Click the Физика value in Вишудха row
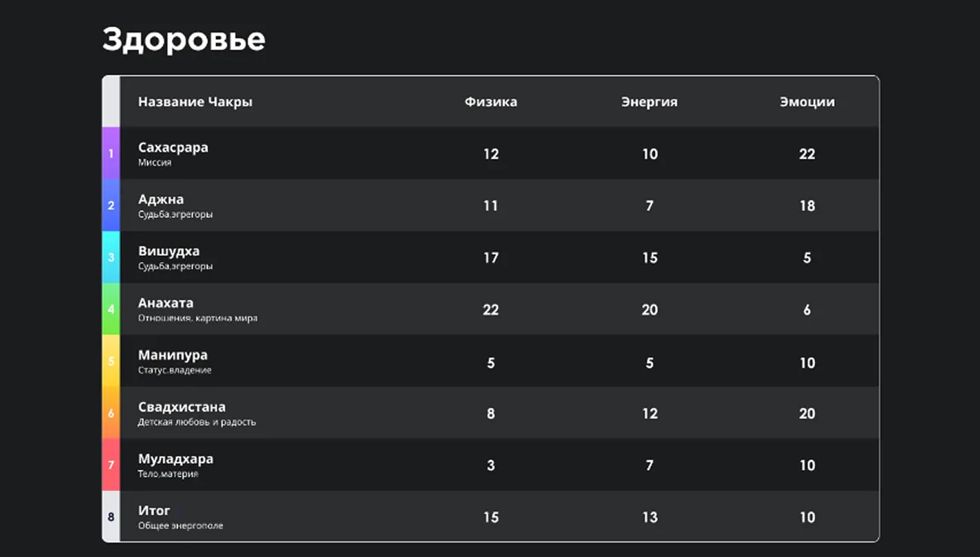Screen dimensions: 980x557 point(491,258)
